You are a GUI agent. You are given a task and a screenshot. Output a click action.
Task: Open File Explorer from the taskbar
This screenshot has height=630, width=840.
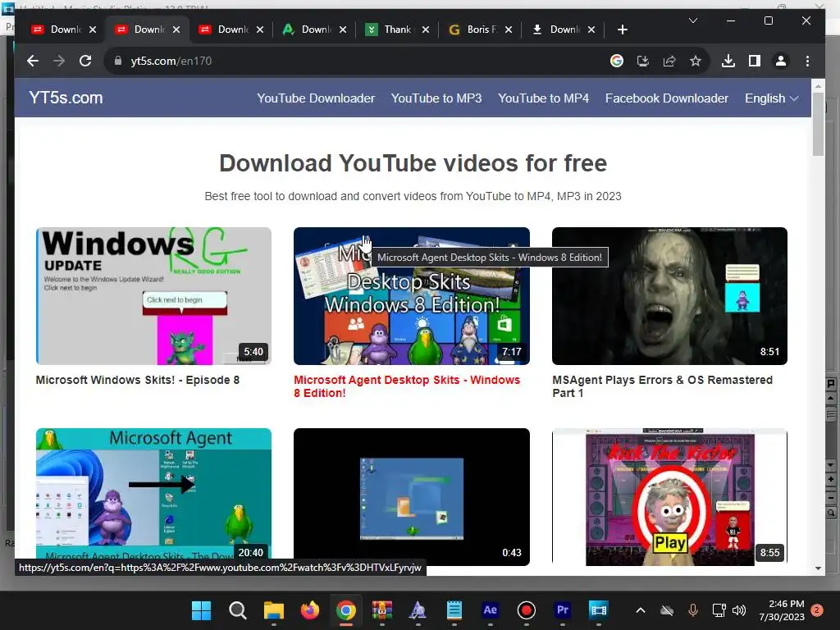point(274,610)
